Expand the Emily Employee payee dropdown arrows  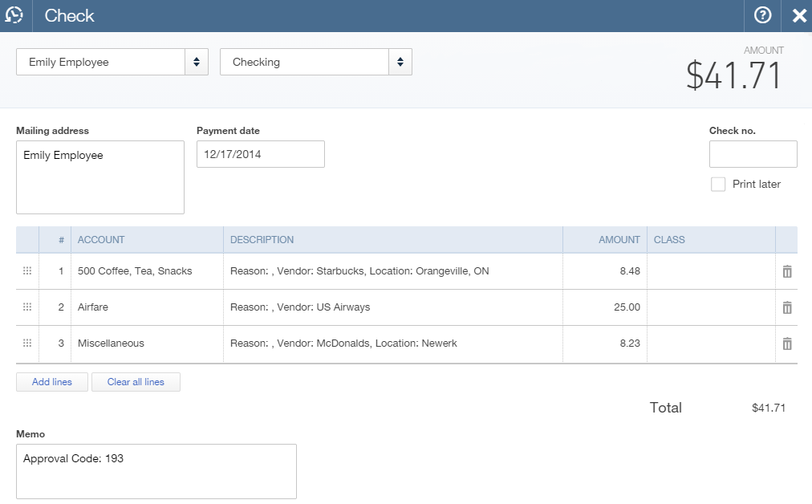tap(197, 62)
